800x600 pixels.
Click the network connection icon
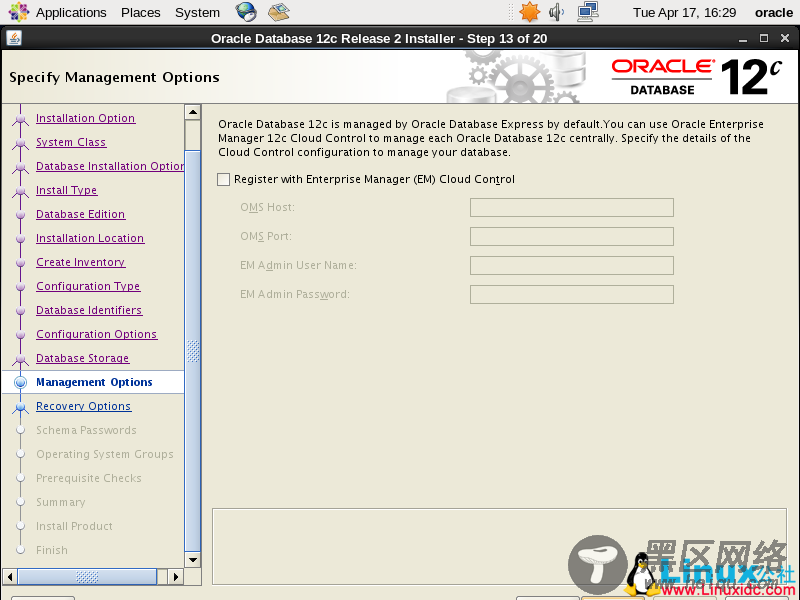click(x=588, y=12)
